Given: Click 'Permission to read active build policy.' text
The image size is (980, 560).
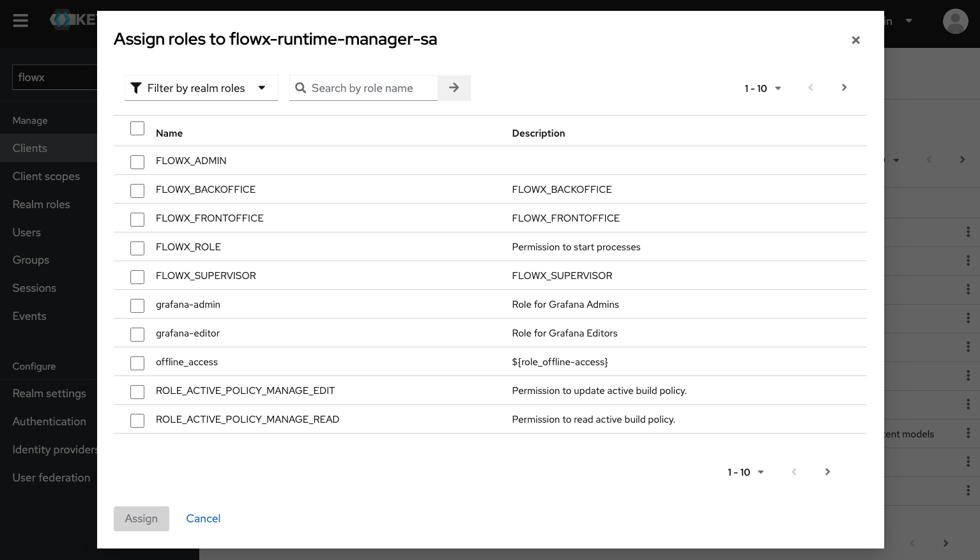Looking at the screenshot, I should [x=593, y=420].
